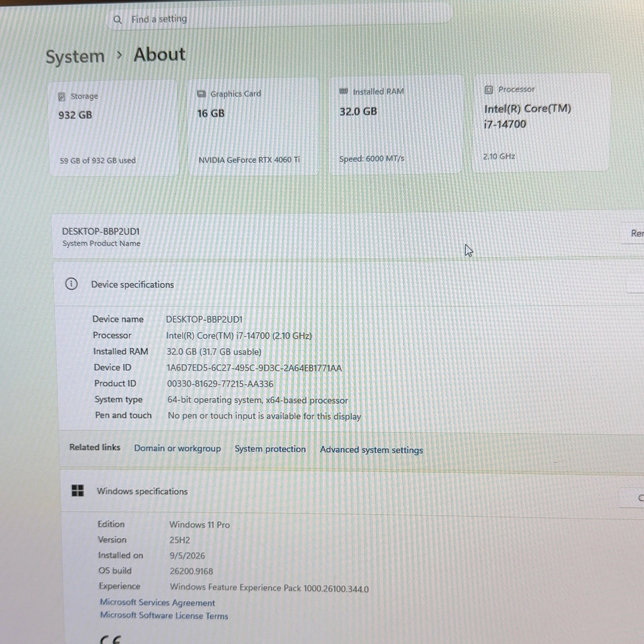644x644 pixels.
Task: Open the Graphics Card 16 GB card
Action: click(253, 127)
